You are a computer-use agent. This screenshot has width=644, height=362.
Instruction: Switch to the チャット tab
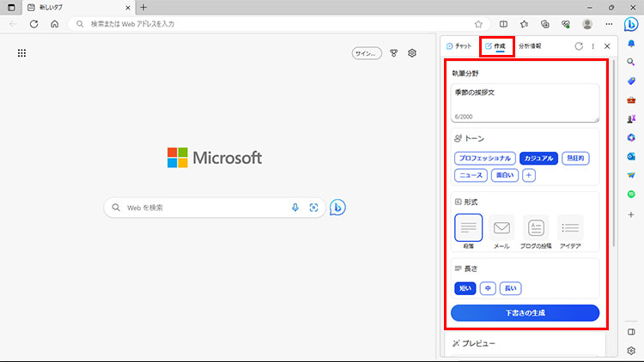(x=459, y=46)
